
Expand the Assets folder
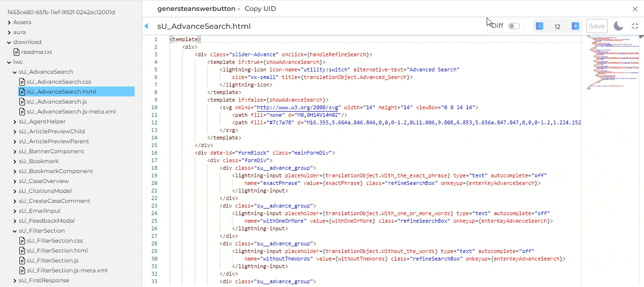[9, 22]
